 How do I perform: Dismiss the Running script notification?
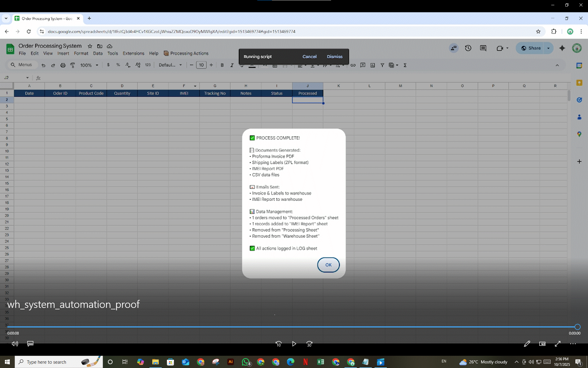pyautogui.click(x=334, y=57)
